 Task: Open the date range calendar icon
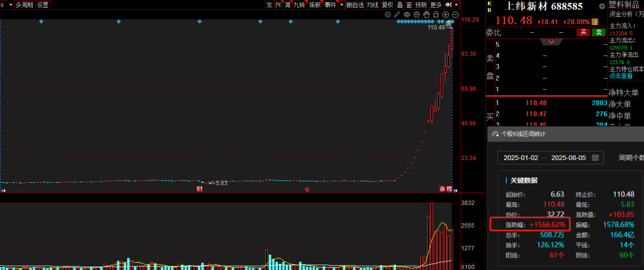595,157
